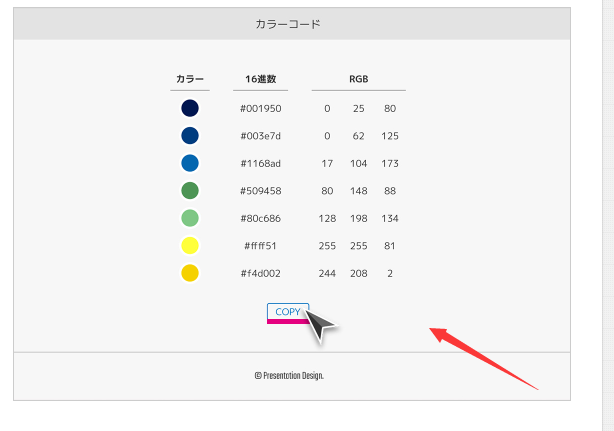This screenshot has width=614, height=431.
Task: Click the Presentation Design copyright text
Action: 289,376
